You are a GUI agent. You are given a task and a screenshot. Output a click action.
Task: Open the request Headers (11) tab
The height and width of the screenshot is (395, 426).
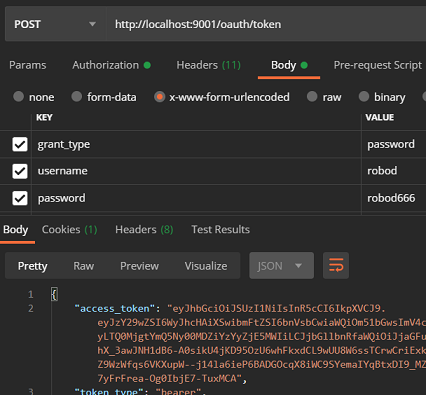[209, 65]
